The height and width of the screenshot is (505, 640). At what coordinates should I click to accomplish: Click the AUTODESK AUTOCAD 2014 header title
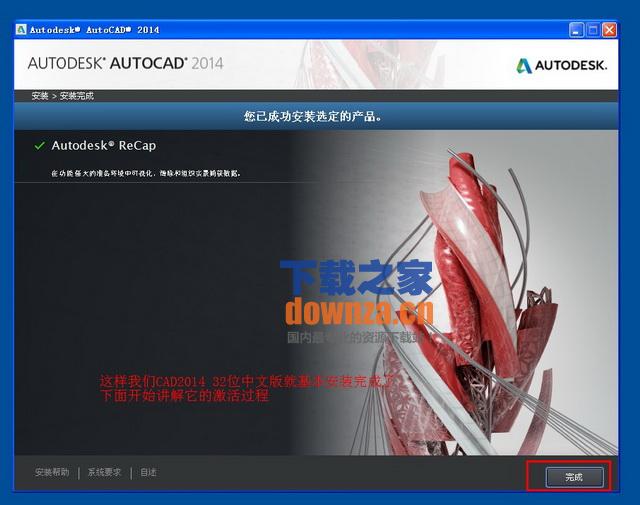tap(126, 63)
